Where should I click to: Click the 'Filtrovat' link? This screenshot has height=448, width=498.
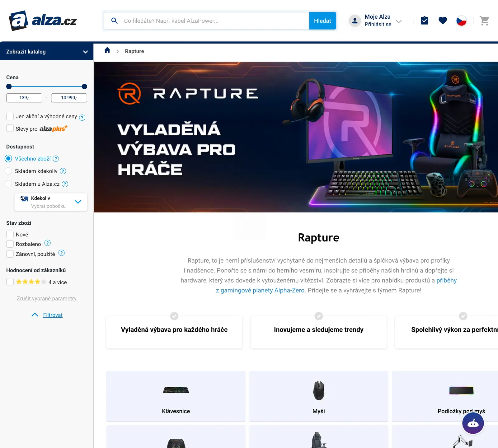pos(53,315)
